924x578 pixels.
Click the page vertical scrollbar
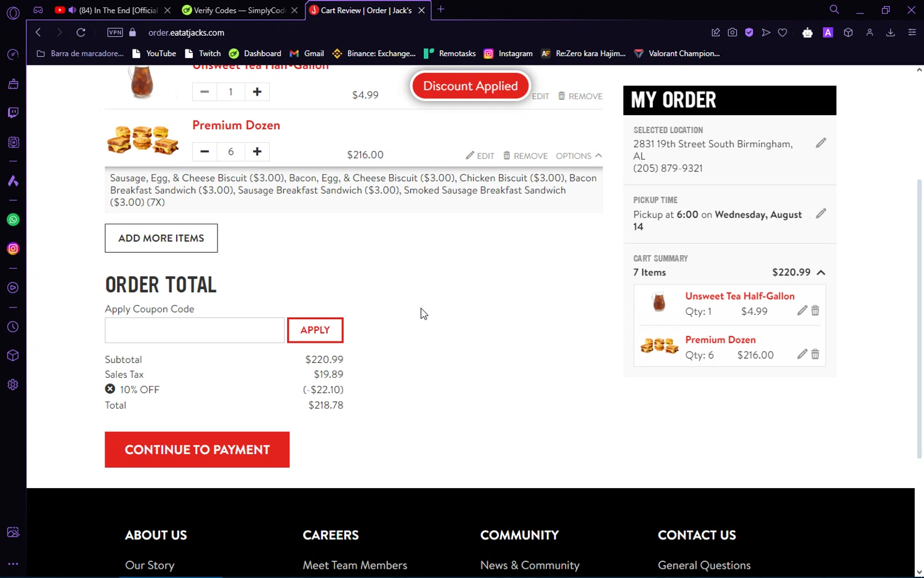click(x=919, y=320)
